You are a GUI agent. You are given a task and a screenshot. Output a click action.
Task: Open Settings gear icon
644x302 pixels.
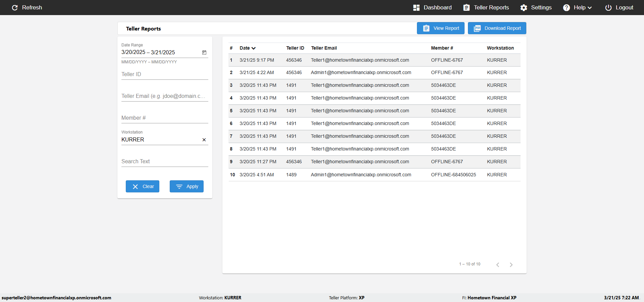524,7
